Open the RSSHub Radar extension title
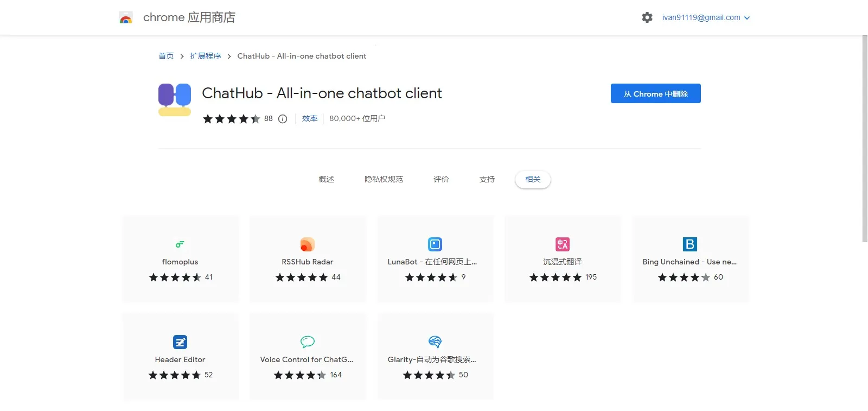Viewport: 868px width, 411px height. tap(308, 262)
